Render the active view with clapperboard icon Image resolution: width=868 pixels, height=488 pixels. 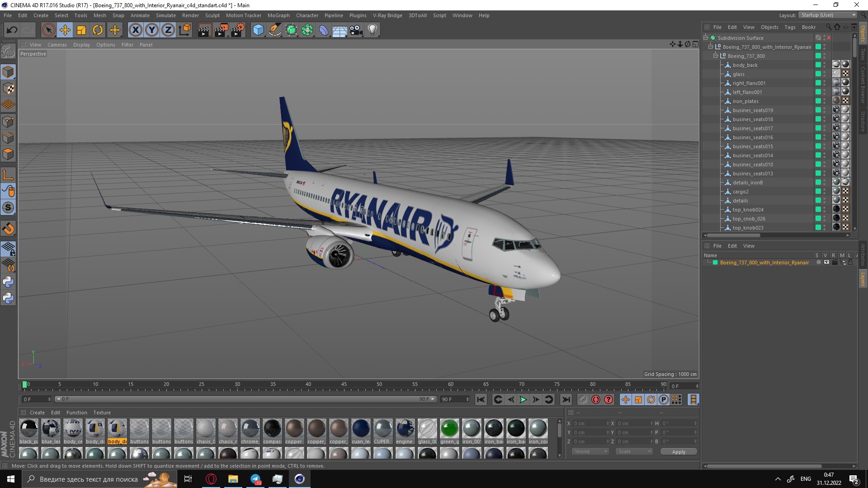204,30
